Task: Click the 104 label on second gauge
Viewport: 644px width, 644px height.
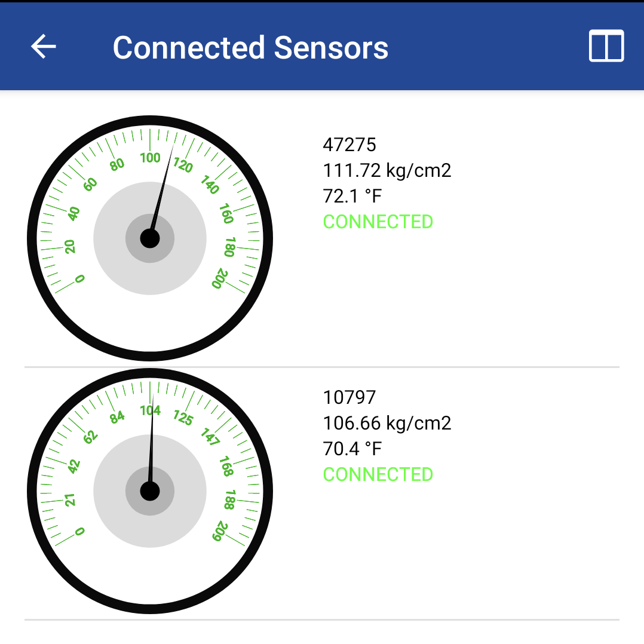Action: pyautogui.click(x=150, y=410)
